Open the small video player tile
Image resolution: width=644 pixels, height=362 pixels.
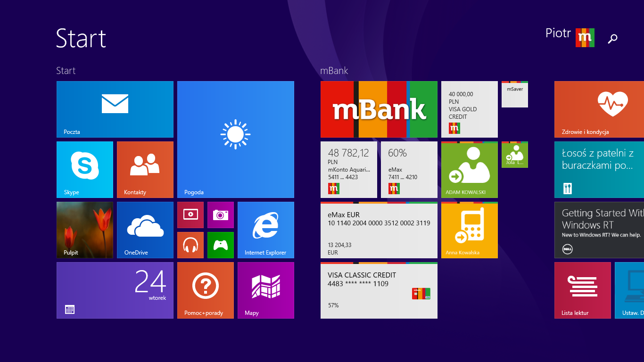(x=190, y=215)
